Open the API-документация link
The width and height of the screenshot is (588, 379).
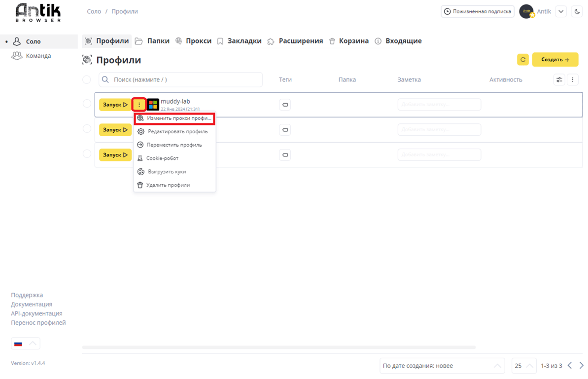[37, 313]
